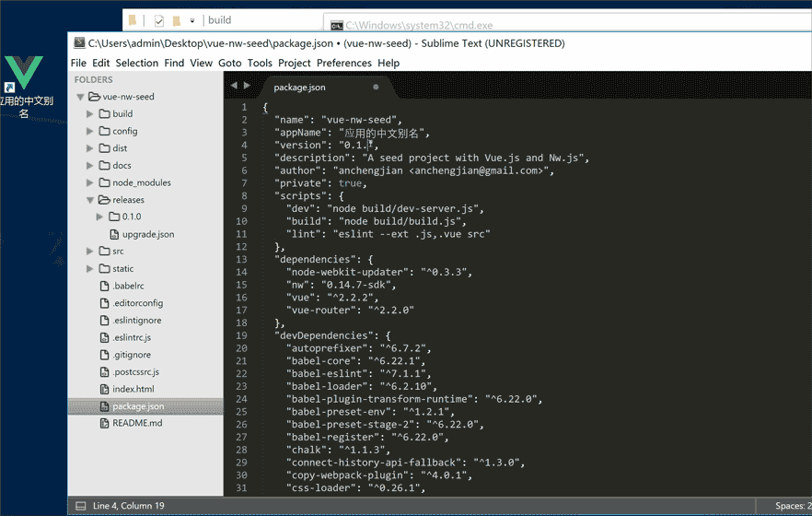Expand the config folder
812x516 pixels.
pos(89,131)
